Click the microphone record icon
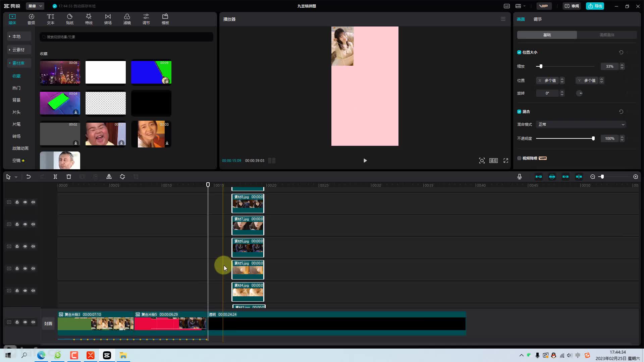Viewport: 644px width, 362px height. (520, 177)
